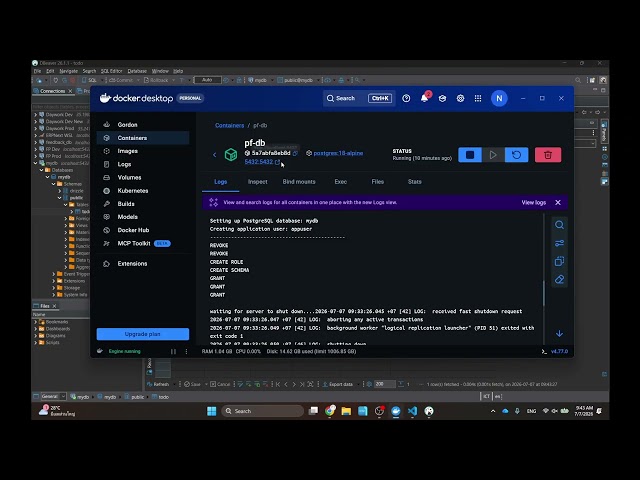The width and height of the screenshot is (640, 480).
Task: Open log display options icon
Action: pos(559,243)
